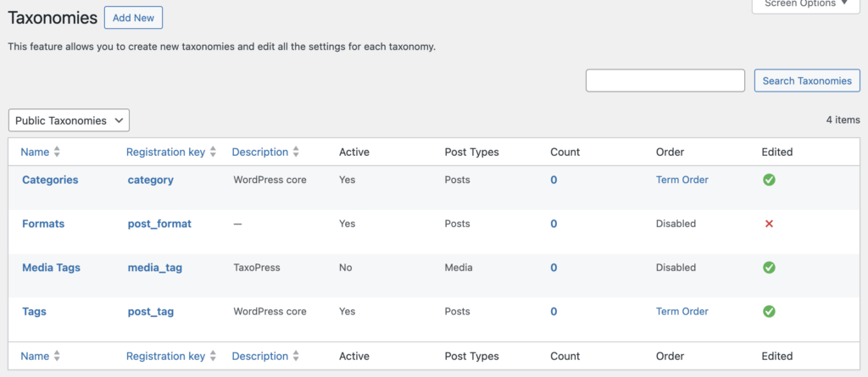Viewport: 868px width, 377px height.
Task: Sort by bottom Description column header
Action: click(260, 356)
